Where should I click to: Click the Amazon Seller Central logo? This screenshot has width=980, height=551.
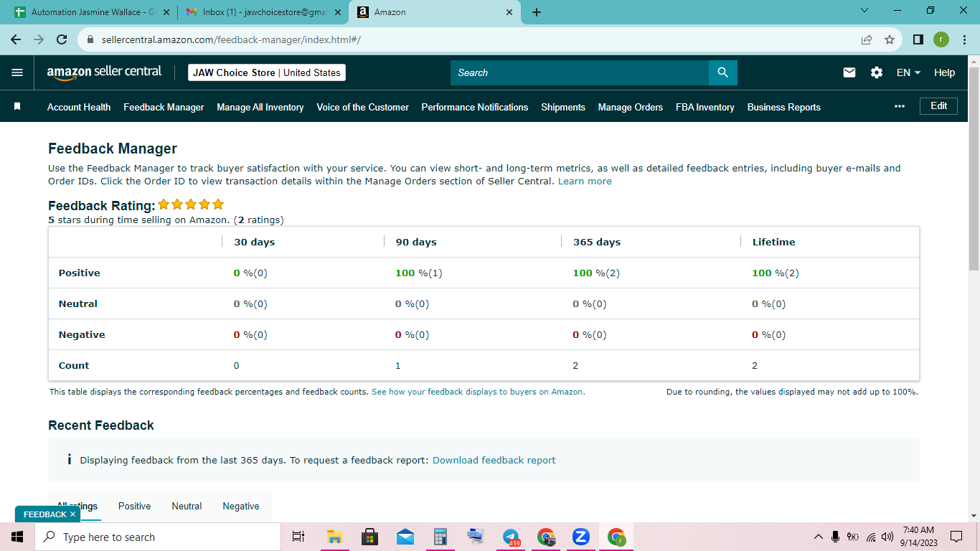(x=105, y=72)
